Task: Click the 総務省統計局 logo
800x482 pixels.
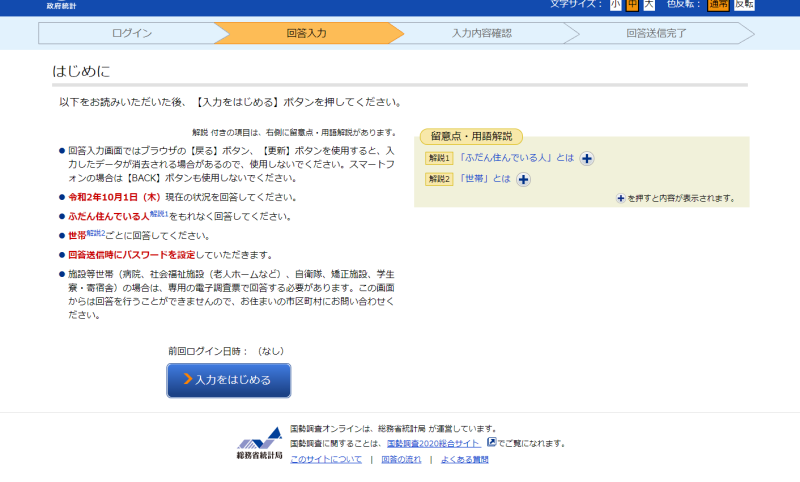Action: click(259, 443)
